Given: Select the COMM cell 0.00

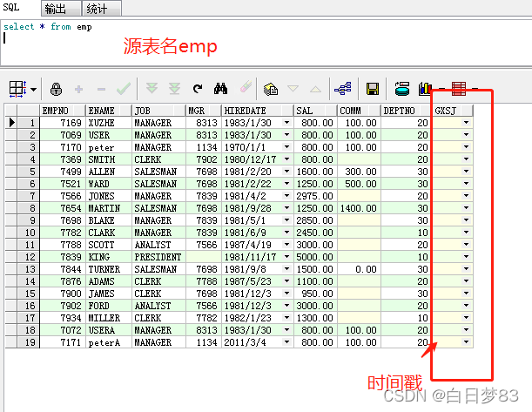Looking at the screenshot, I should [x=359, y=269].
